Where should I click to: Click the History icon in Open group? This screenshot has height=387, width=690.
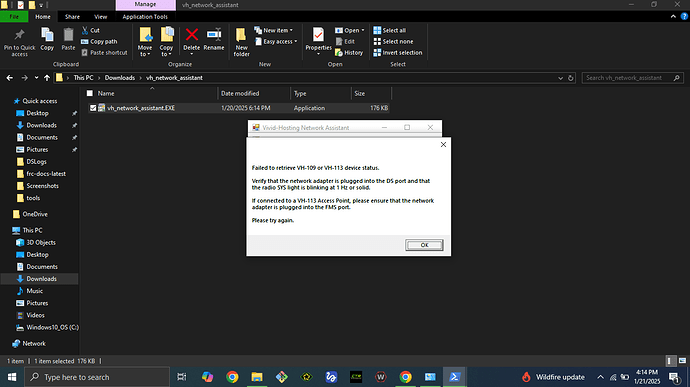349,52
